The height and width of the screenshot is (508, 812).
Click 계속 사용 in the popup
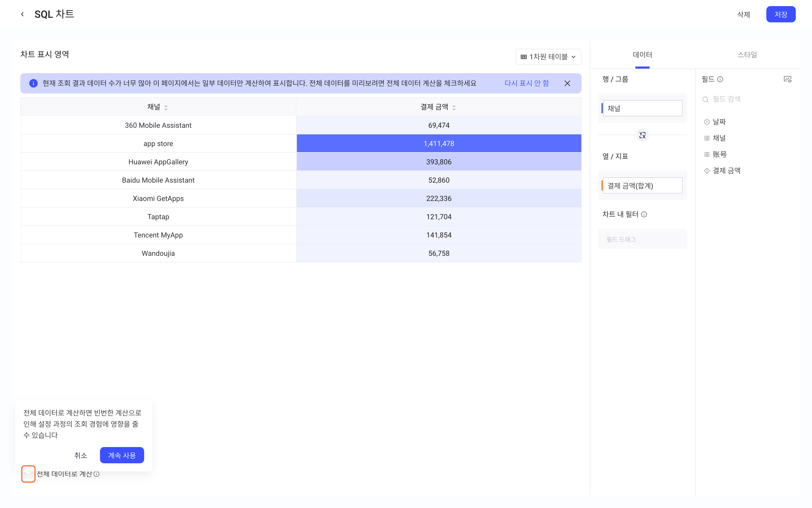(x=122, y=455)
